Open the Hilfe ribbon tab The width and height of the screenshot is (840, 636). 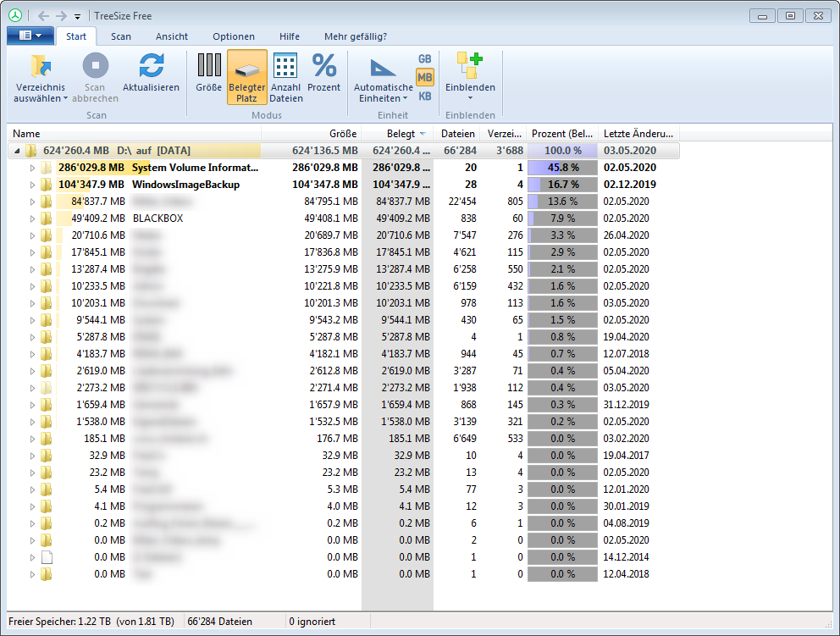point(290,36)
